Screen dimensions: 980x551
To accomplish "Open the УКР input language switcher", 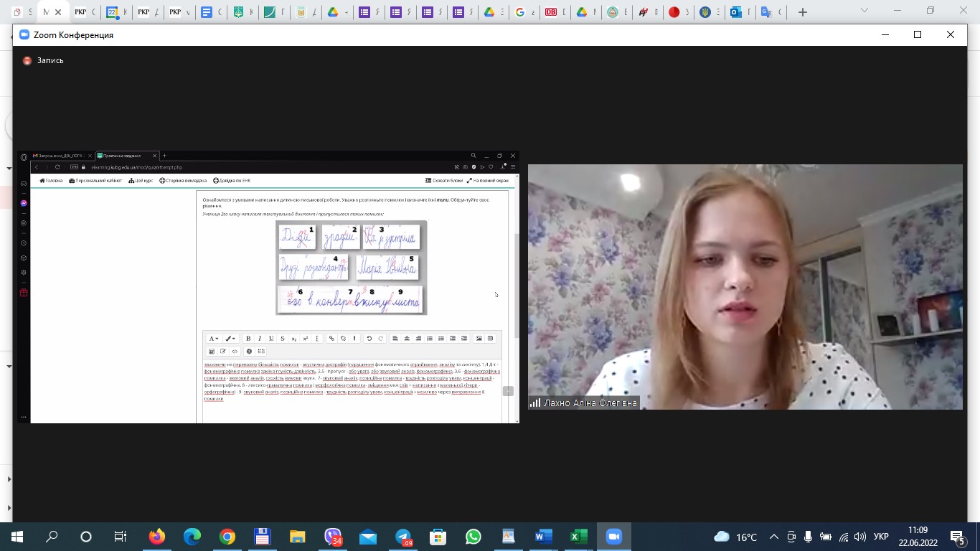I will coord(881,537).
